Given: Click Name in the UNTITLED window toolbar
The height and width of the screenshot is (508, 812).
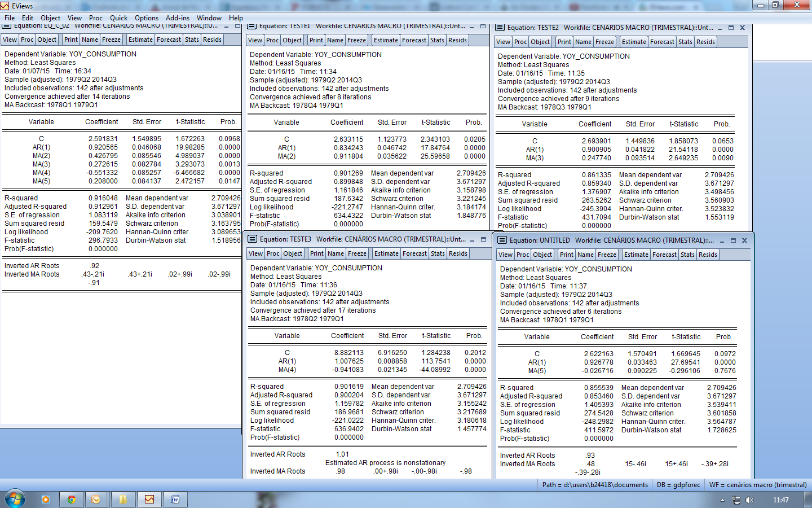Looking at the screenshot, I should (x=585, y=255).
